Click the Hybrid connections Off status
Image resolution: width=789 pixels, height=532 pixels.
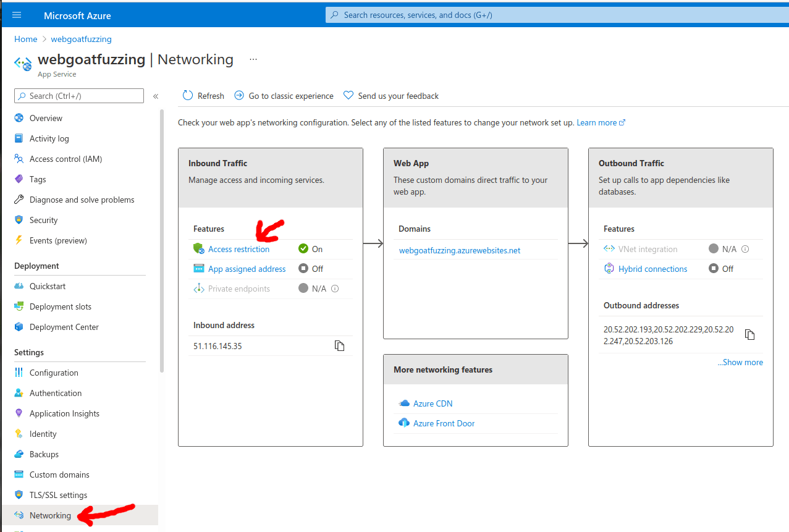[x=721, y=269]
